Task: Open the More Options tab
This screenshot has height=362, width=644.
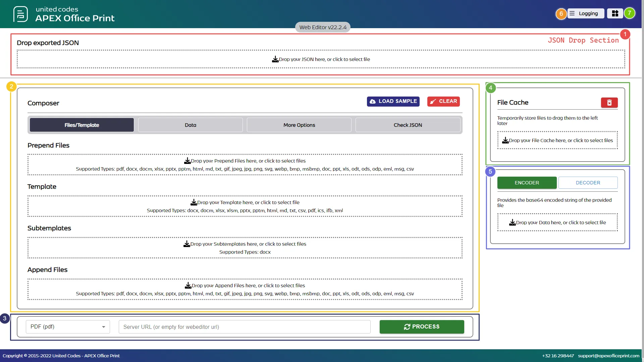Action: (299, 125)
